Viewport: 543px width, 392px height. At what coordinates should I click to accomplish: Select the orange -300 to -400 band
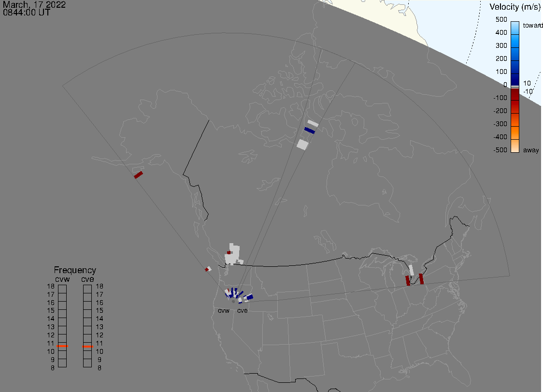pyautogui.click(x=515, y=133)
